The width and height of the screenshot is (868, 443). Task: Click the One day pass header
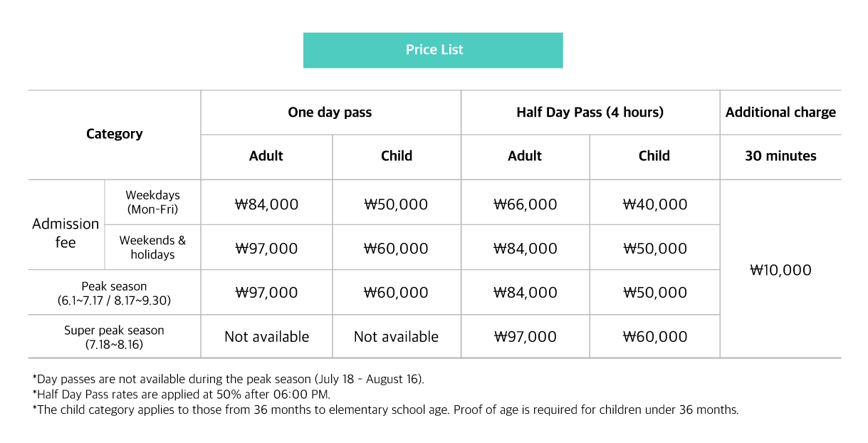click(x=330, y=113)
